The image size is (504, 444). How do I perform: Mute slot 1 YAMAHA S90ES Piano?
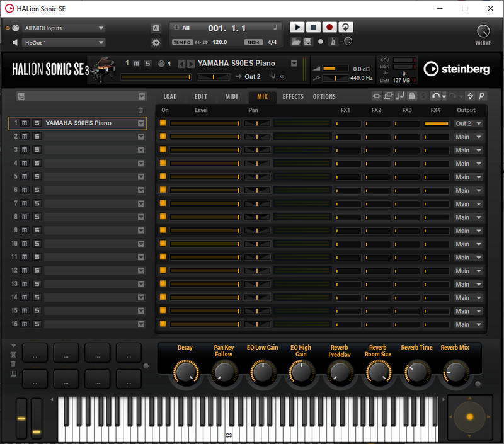click(25, 123)
